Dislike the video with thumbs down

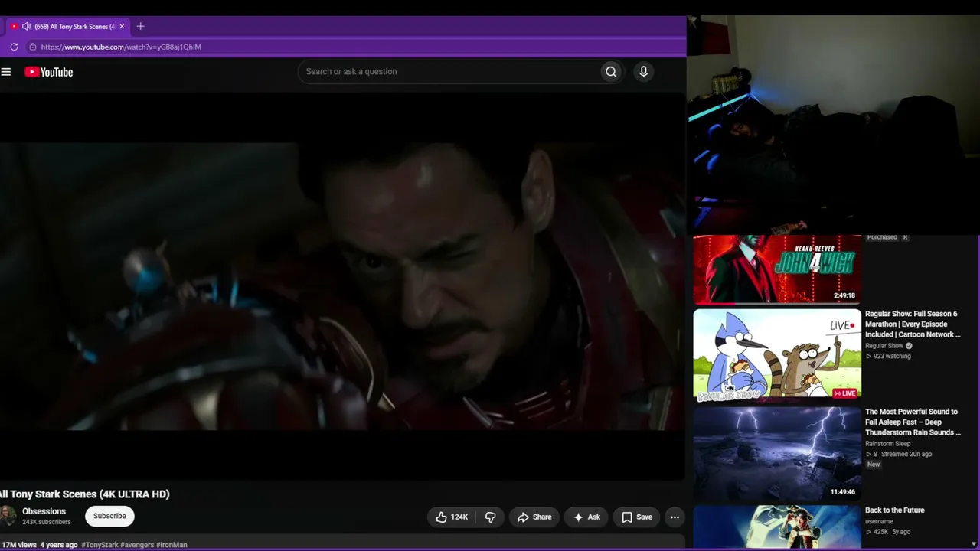491,517
